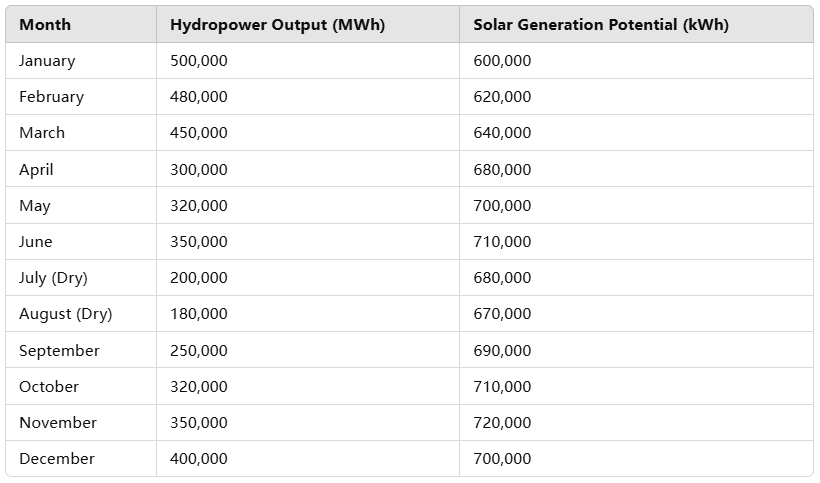The width and height of the screenshot is (820, 483).
Task: Click June's hydropower value 350,000
Action: (199, 242)
